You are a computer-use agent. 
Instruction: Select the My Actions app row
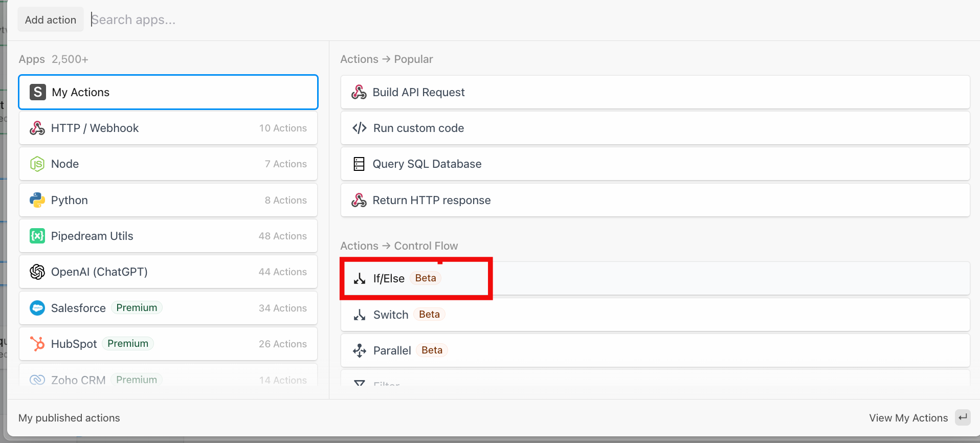tap(168, 92)
